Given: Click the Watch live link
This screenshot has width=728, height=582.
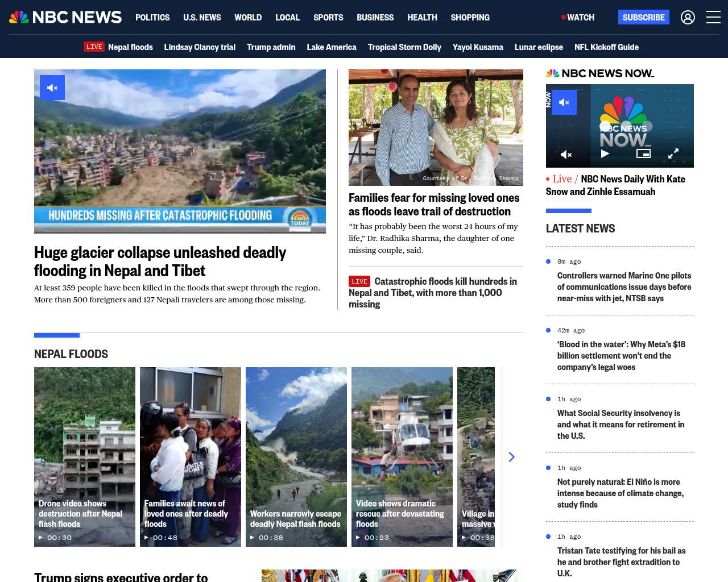Looking at the screenshot, I should 578,18.
